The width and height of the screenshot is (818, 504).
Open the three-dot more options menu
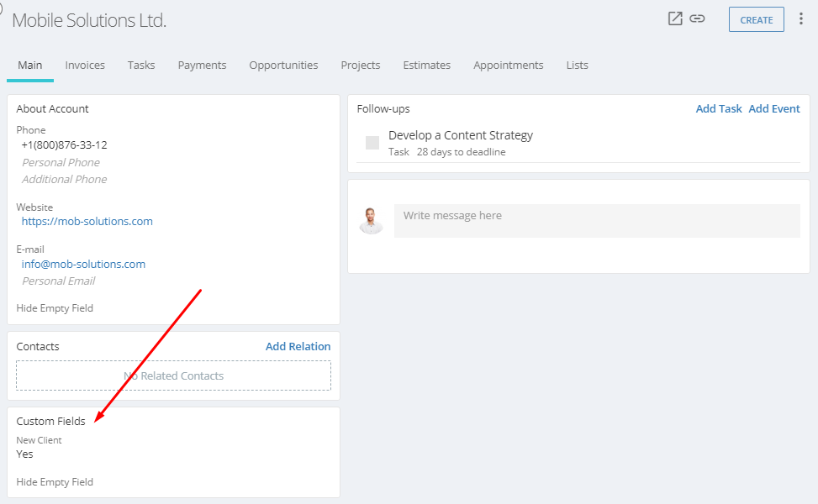tap(801, 19)
